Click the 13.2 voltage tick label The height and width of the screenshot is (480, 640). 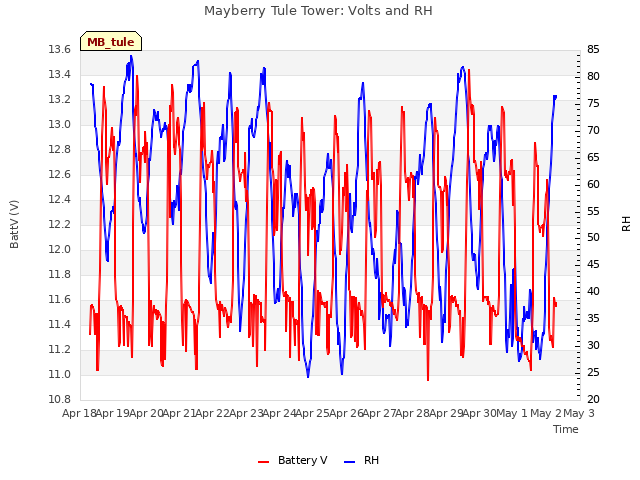60,100
